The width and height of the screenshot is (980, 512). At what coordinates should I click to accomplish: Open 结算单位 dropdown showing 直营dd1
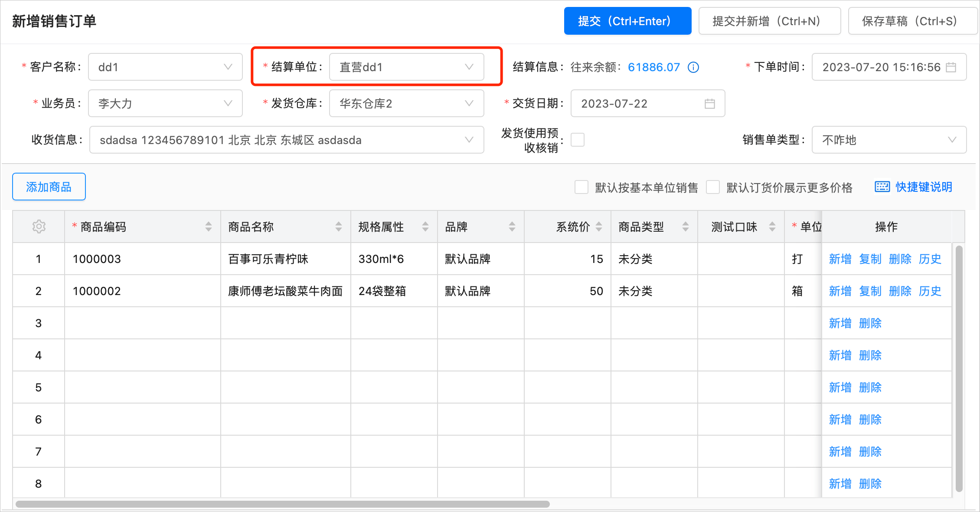pos(407,67)
